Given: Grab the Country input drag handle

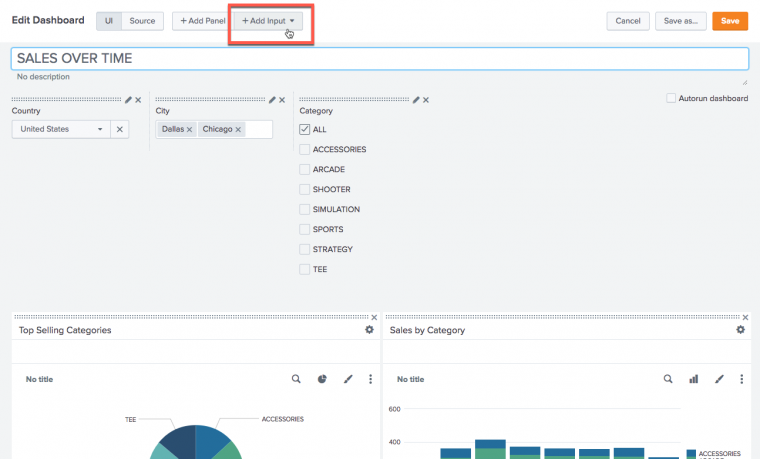Looking at the screenshot, I should tap(66, 99).
